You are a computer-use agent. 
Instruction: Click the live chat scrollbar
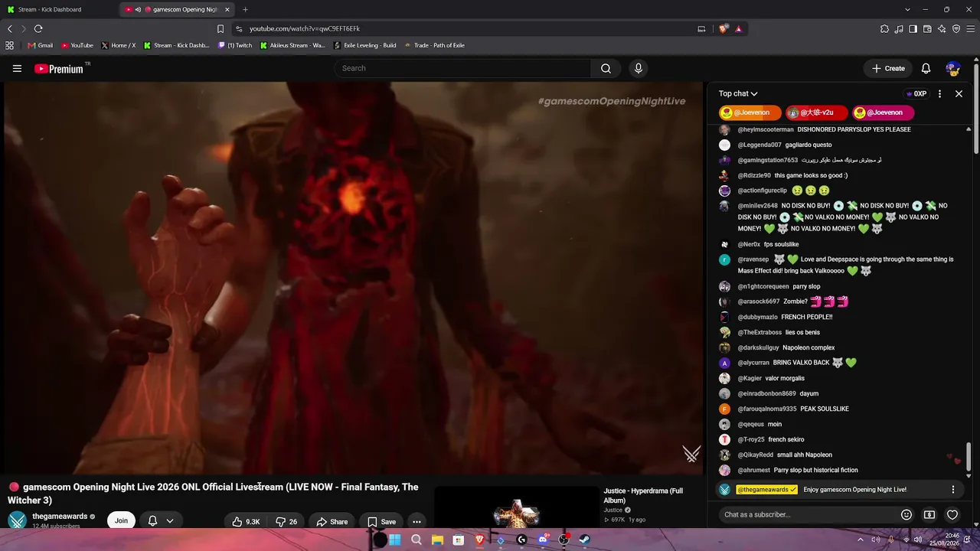969,456
